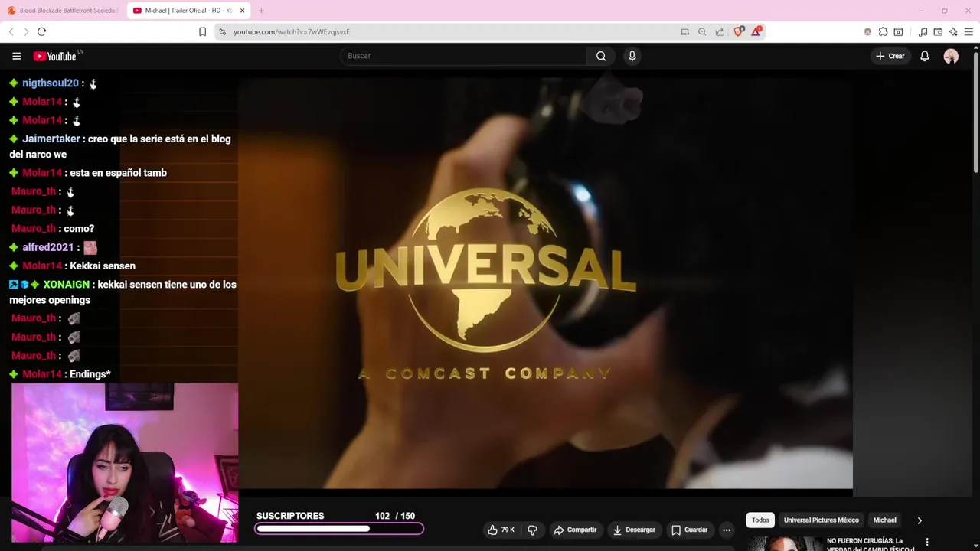This screenshot has width=980, height=551.
Task: Start voice search with microphone icon
Action: (632, 56)
